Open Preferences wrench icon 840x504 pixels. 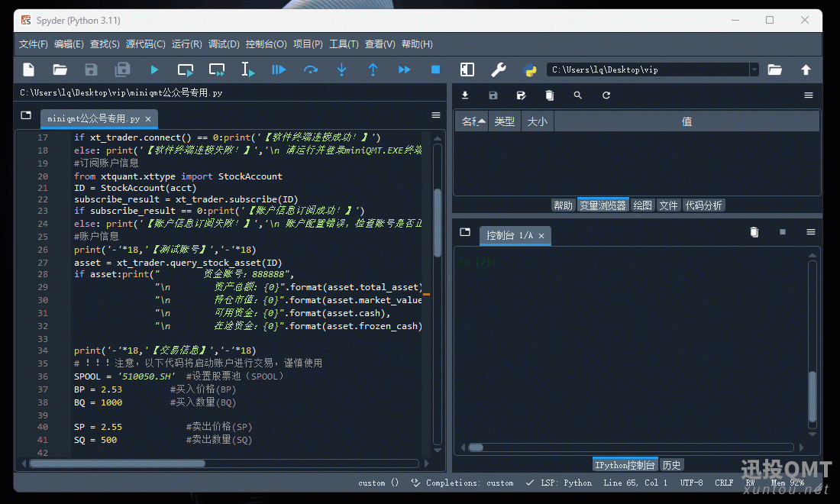[x=498, y=69]
